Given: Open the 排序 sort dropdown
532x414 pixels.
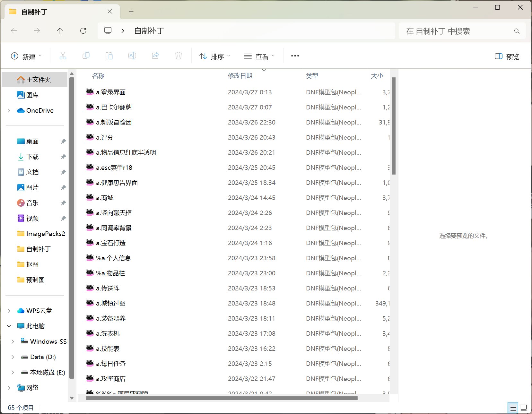Looking at the screenshot, I should [214, 56].
